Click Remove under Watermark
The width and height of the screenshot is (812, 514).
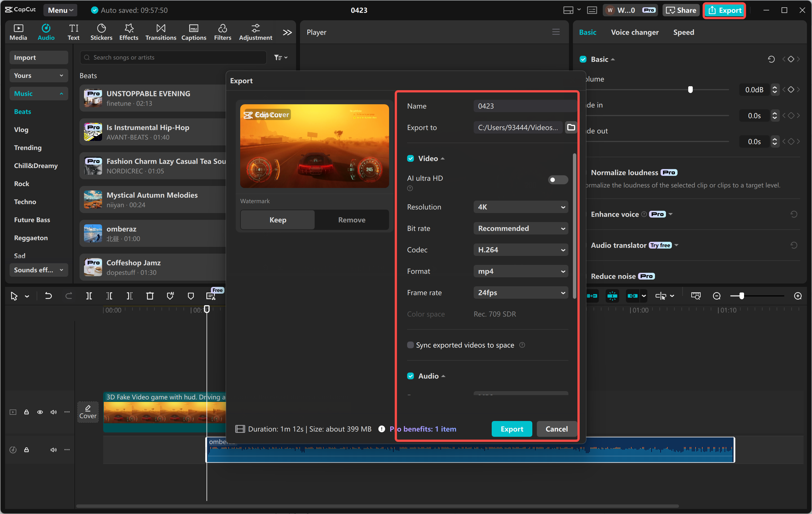tap(351, 220)
